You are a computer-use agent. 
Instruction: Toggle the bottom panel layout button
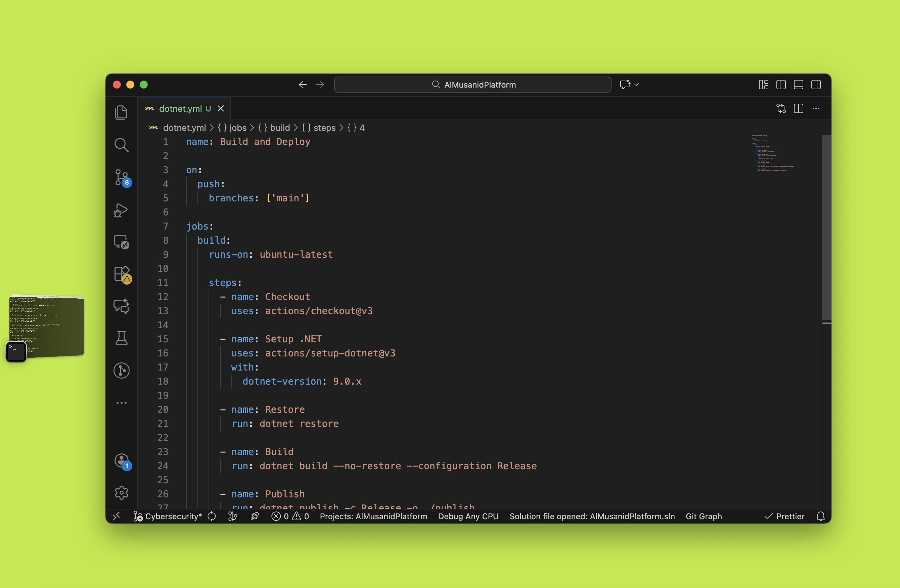pos(798,85)
